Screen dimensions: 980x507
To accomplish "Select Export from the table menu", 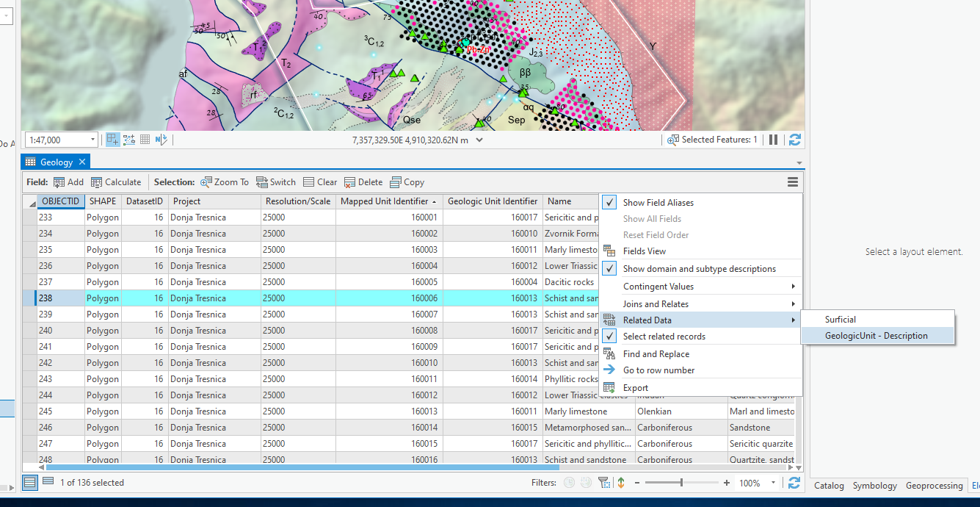I will [x=635, y=388].
